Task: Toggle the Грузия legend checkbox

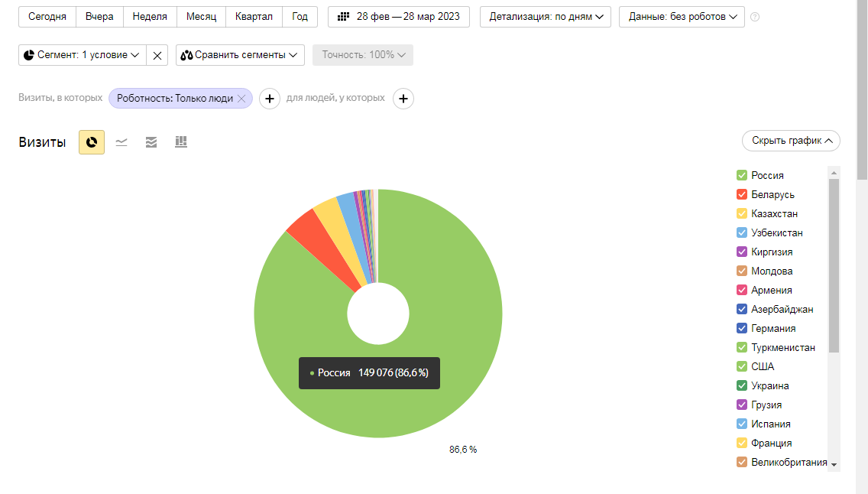Action: 742,405
